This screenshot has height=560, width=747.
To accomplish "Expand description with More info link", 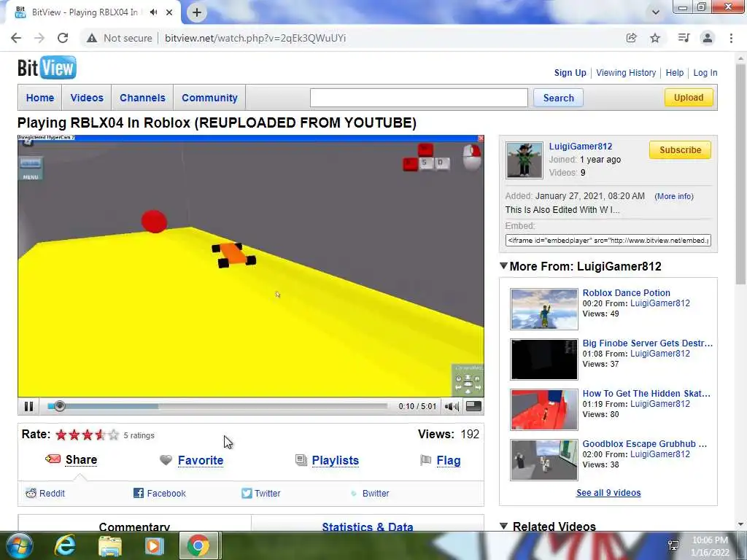I will (x=673, y=196).
